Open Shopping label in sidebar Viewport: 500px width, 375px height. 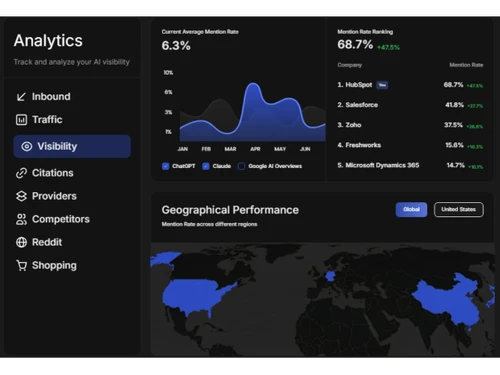point(54,265)
